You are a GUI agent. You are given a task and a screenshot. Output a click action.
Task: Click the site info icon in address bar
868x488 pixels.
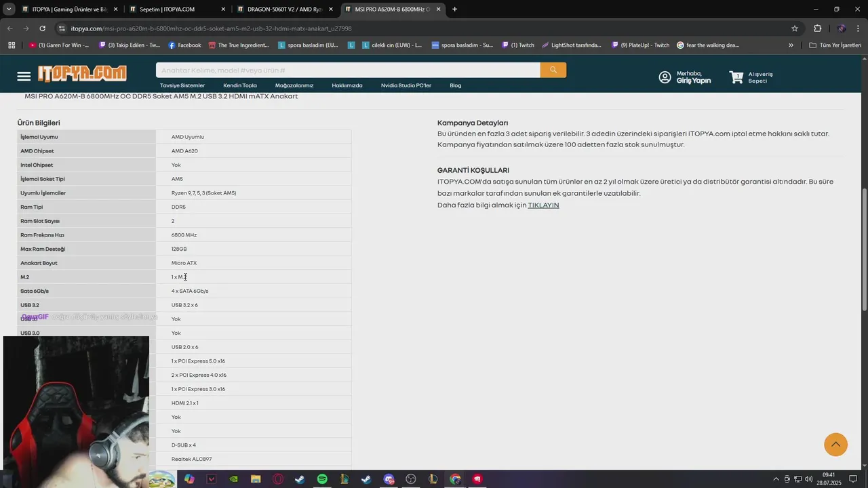tap(62, 28)
